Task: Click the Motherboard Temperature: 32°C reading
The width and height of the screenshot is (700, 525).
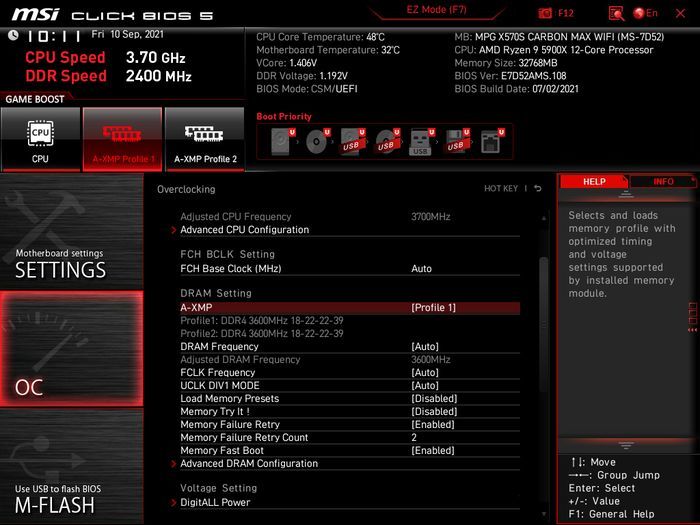Action: click(328, 50)
